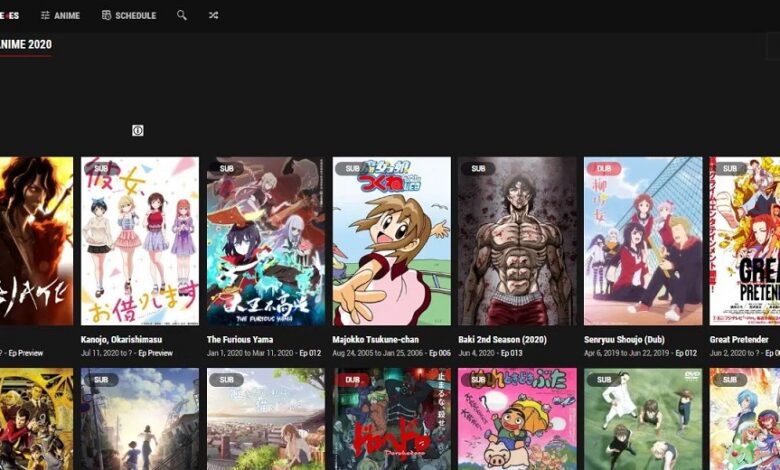The width and height of the screenshot is (780, 470).
Task: Open Senryuu Shoujo (Dub) poster
Action: 643,241
